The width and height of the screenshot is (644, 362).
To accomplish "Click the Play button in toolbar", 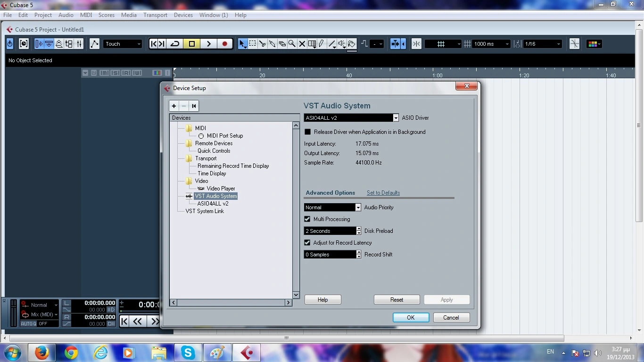I will 208,44.
